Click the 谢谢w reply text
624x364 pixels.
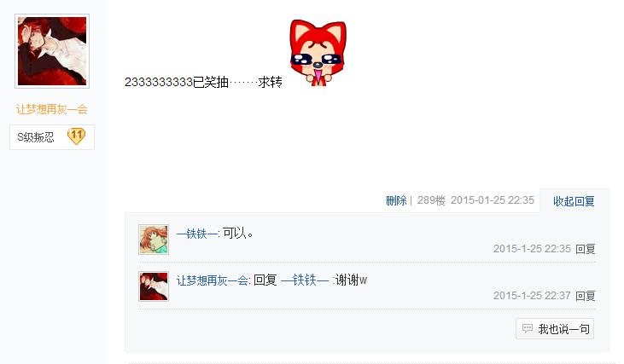tap(351, 280)
